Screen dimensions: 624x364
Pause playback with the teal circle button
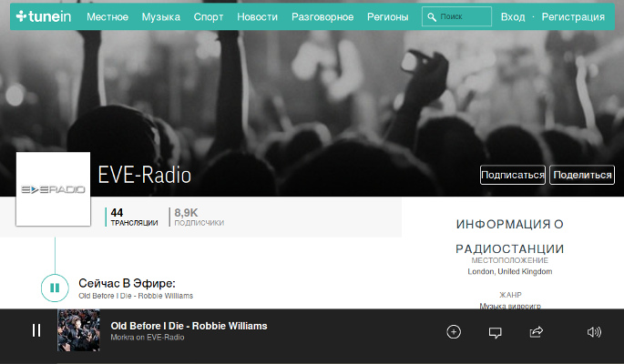click(x=55, y=288)
